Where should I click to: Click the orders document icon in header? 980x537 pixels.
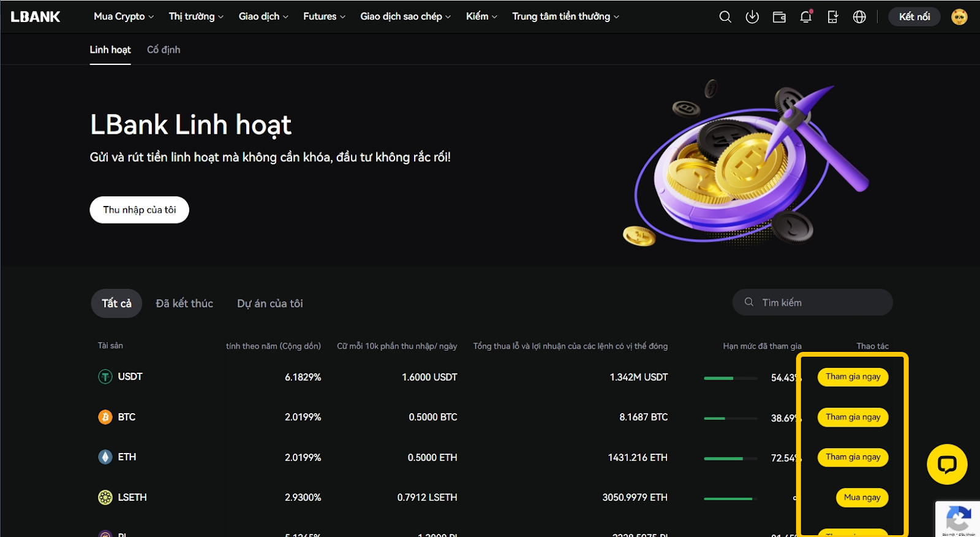[x=833, y=17]
